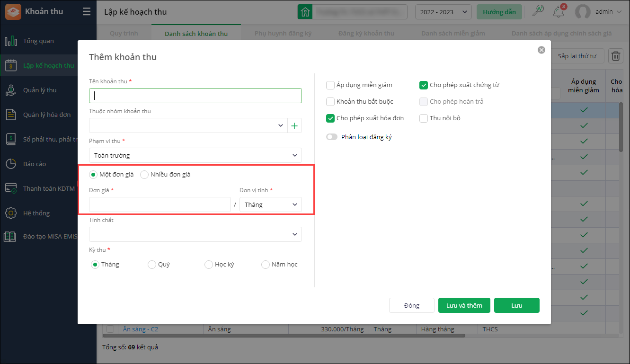Close the Thêm khoản thu dialog
The image size is (630, 364).
click(541, 50)
